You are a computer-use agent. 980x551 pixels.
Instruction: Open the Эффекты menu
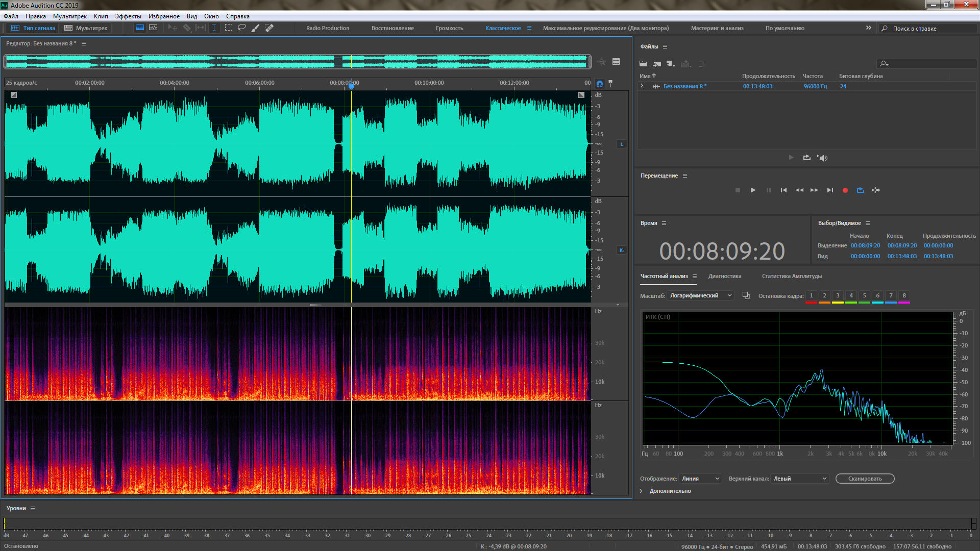tap(128, 16)
